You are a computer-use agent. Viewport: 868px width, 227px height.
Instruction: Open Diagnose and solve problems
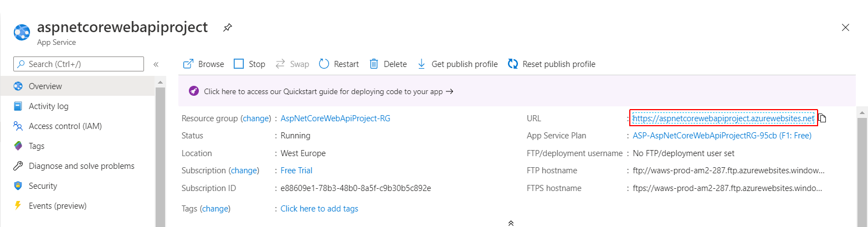point(78,166)
